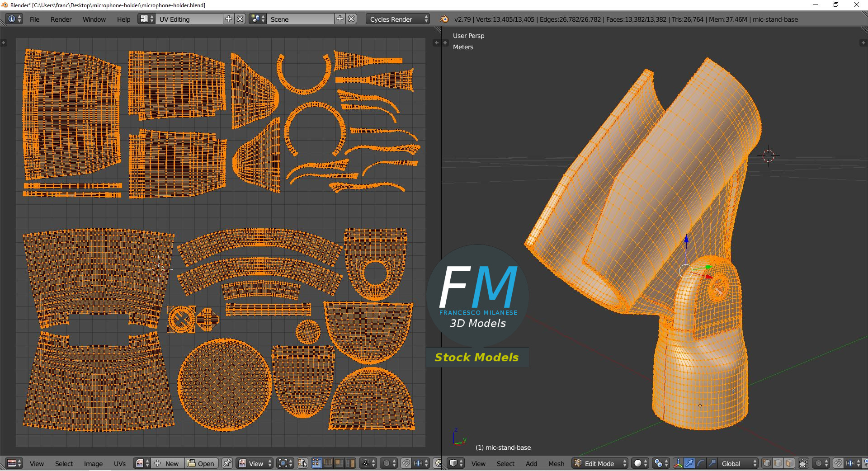Open the sticky selection mode dropdown
Screen dimensions: 868x471
point(368,463)
